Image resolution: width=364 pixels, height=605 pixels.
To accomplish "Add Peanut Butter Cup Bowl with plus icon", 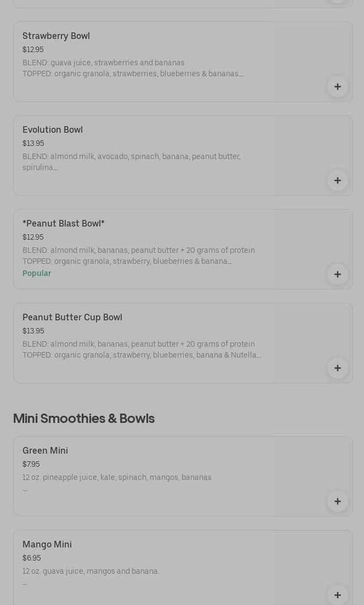I will 337,368.
